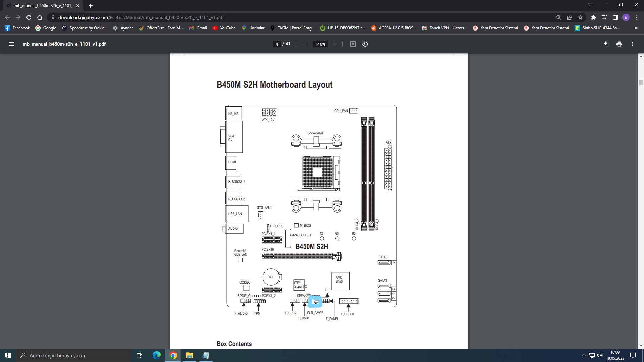The image size is (644, 362).
Task: Open the Windows Start menu
Action: (x=8, y=355)
